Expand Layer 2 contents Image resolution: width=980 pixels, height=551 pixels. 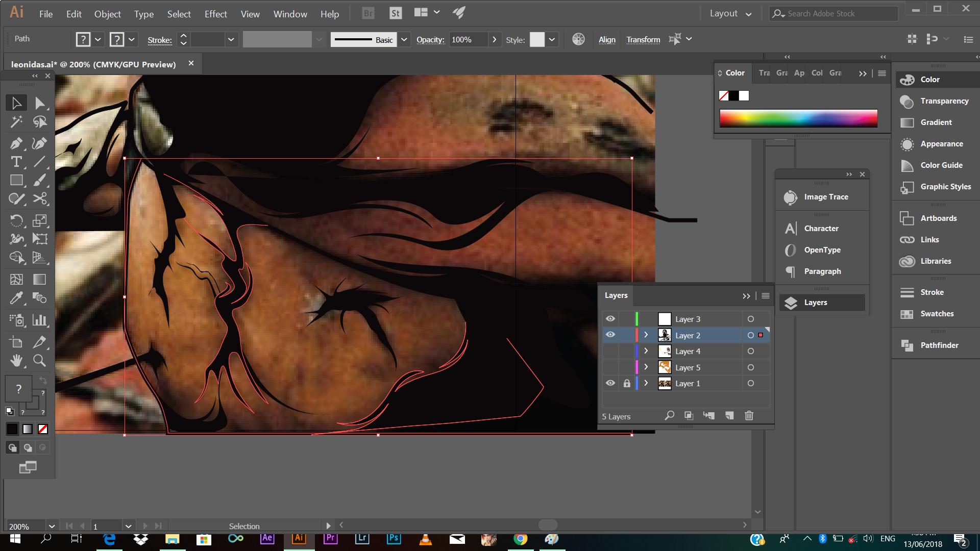646,335
